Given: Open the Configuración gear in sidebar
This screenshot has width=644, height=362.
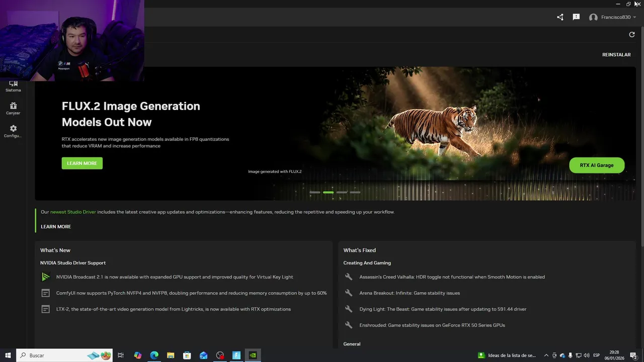Looking at the screenshot, I should click(x=13, y=131).
